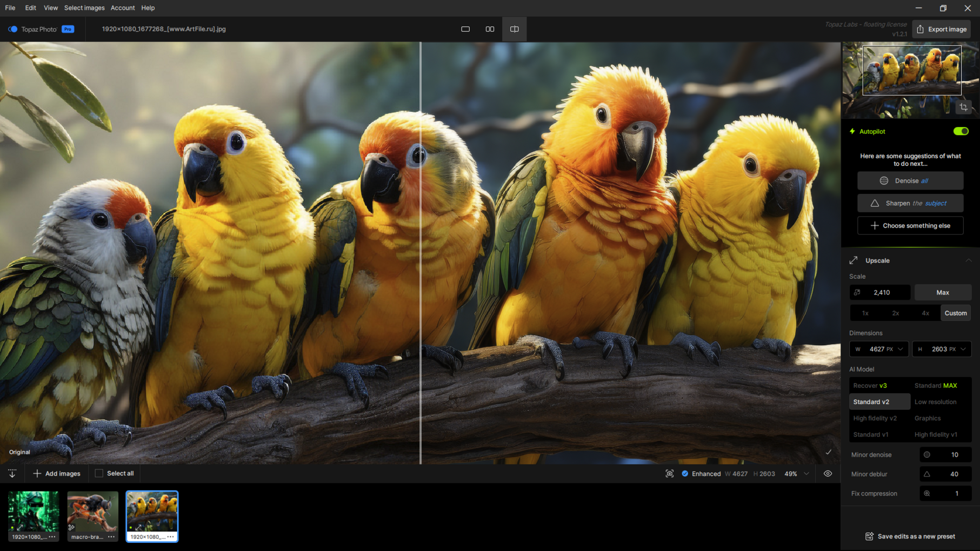Switch to single image view icon
Image resolution: width=980 pixels, height=551 pixels.
tap(465, 29)
